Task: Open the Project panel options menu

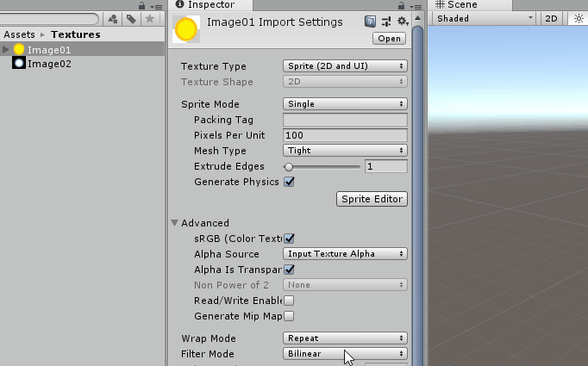Action: (x=156, y=6)
